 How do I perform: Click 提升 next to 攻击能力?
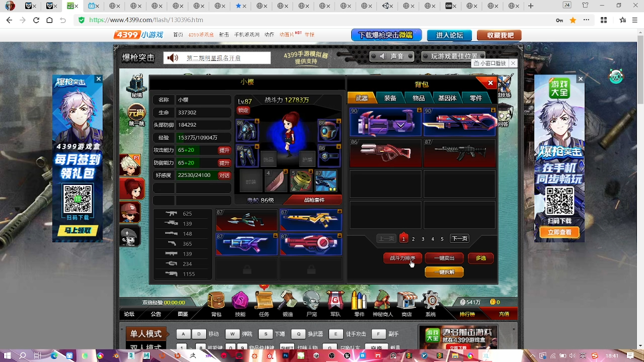224,150
